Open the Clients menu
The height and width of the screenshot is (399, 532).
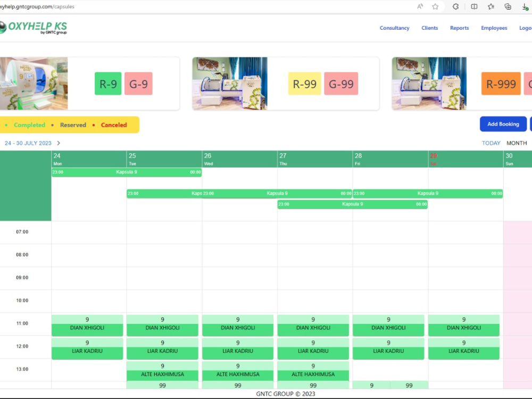[429, 28]
